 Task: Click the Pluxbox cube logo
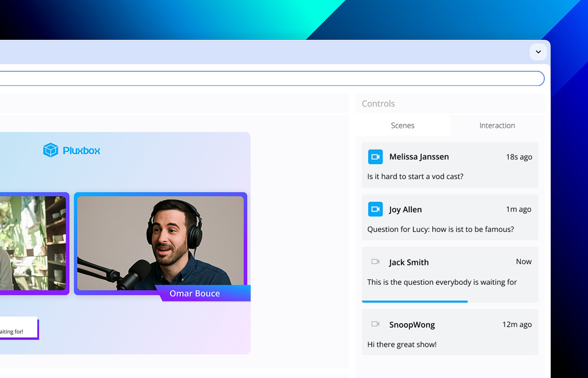click(x=51, y=150)
